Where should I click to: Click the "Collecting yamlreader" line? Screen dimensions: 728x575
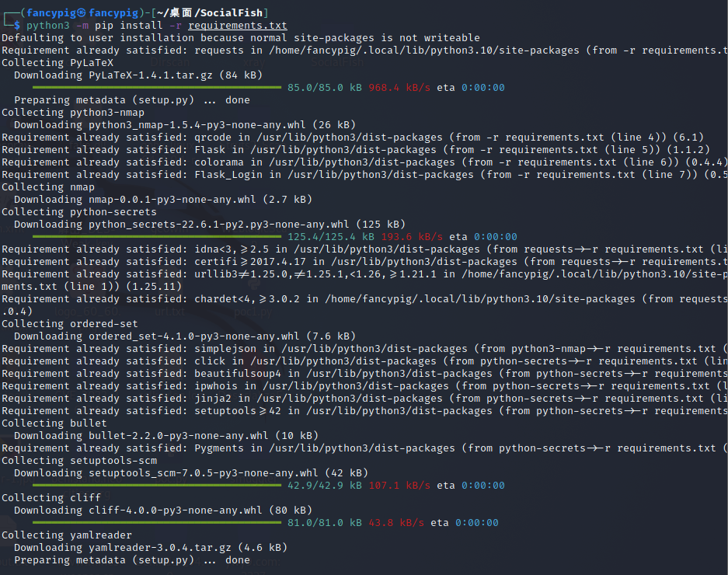click(67, 535)
